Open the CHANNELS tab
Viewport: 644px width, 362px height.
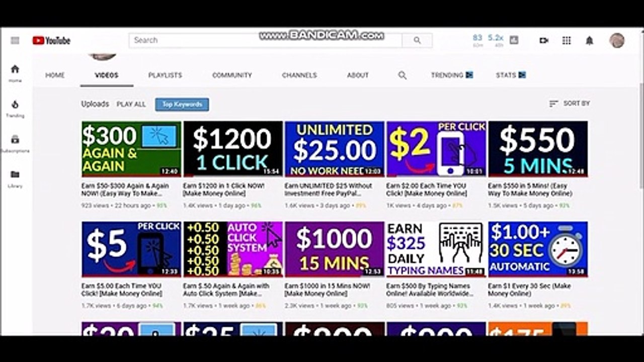click(299, 75)
